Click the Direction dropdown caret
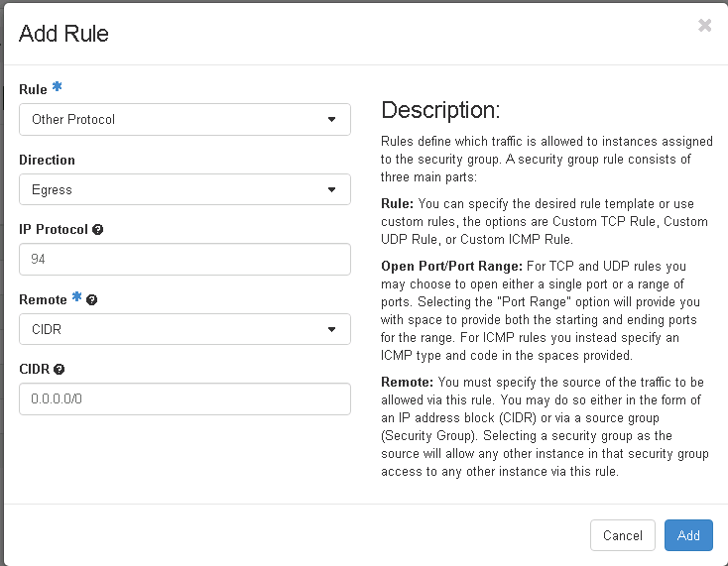The image size is (728, 566). (331, 189)
